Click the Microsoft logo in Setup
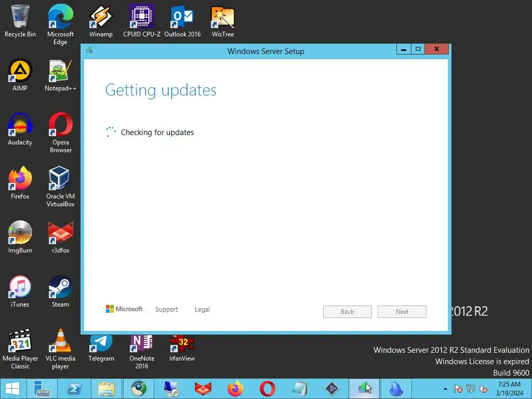Screen dimensions: 532x399 pos(124,309)
